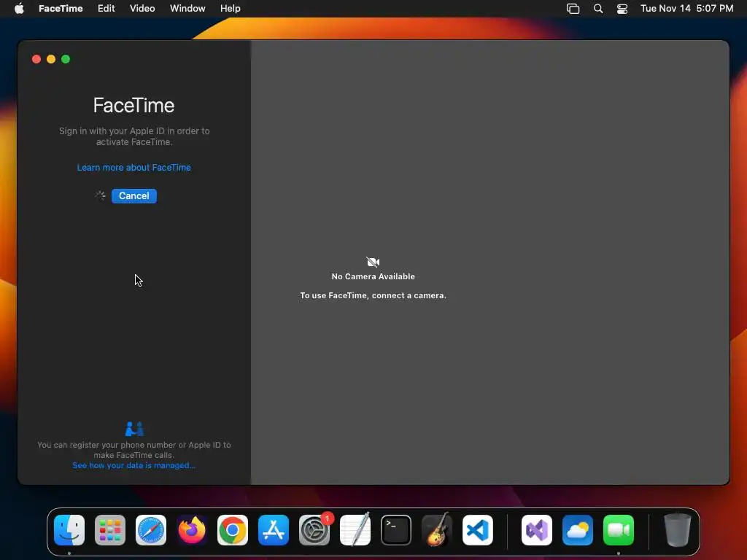Open See how your data is managed link
This screenshot has height=560, width=747.
(134, 465)
